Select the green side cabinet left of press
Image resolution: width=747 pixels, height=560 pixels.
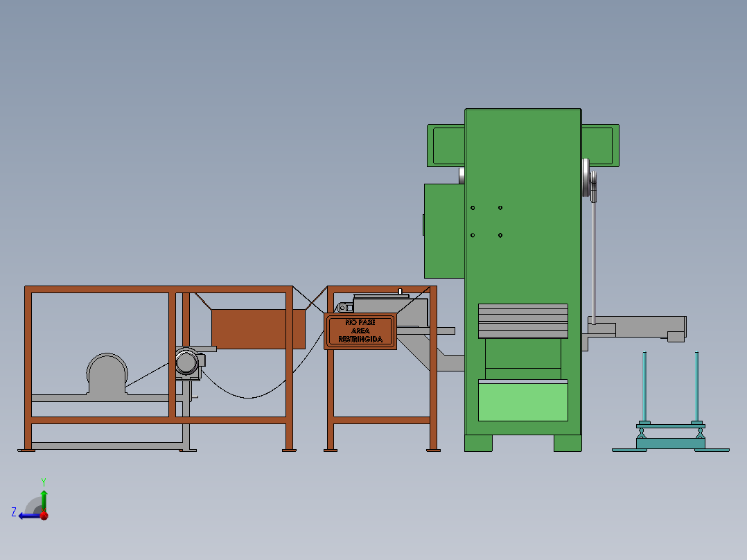coord(444,231)
